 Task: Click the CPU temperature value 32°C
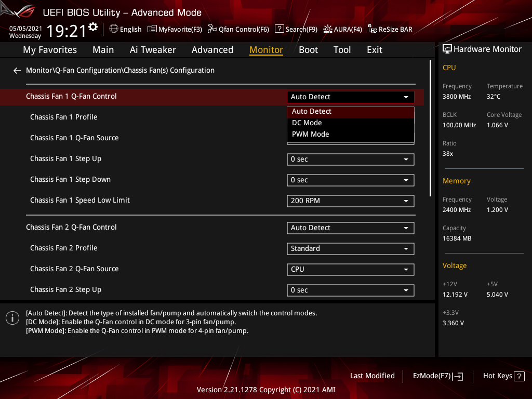(494, 97)
